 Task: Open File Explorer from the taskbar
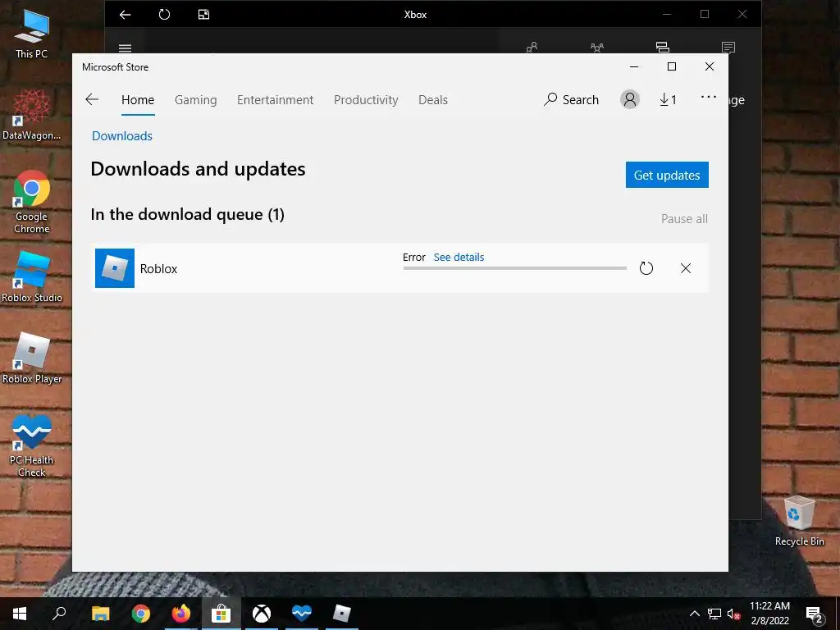100,614
